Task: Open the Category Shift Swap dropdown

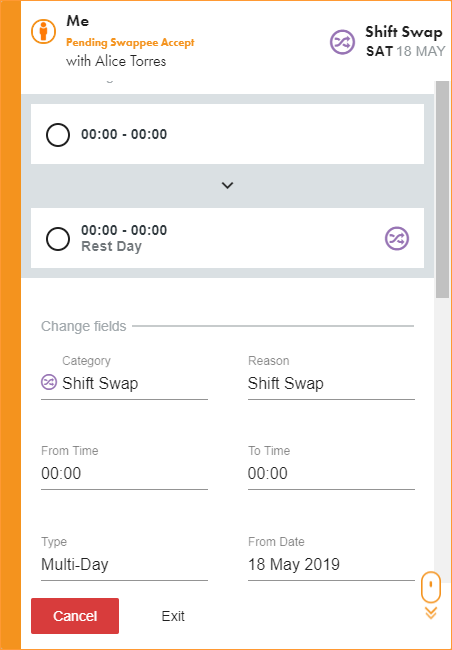Action: tap(124, 383)
